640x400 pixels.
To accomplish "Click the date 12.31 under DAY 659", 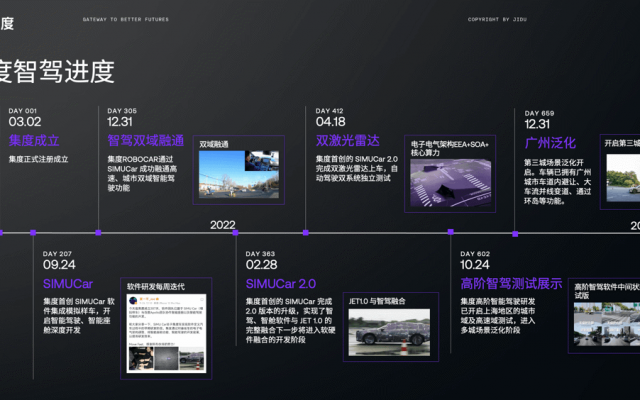I will pyautogui.click(x=537, y=124).
